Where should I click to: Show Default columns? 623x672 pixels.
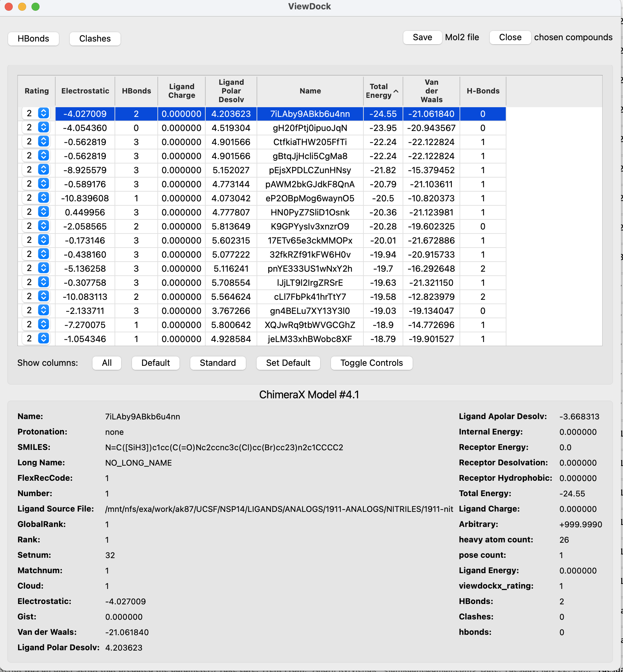click(155, 363)
